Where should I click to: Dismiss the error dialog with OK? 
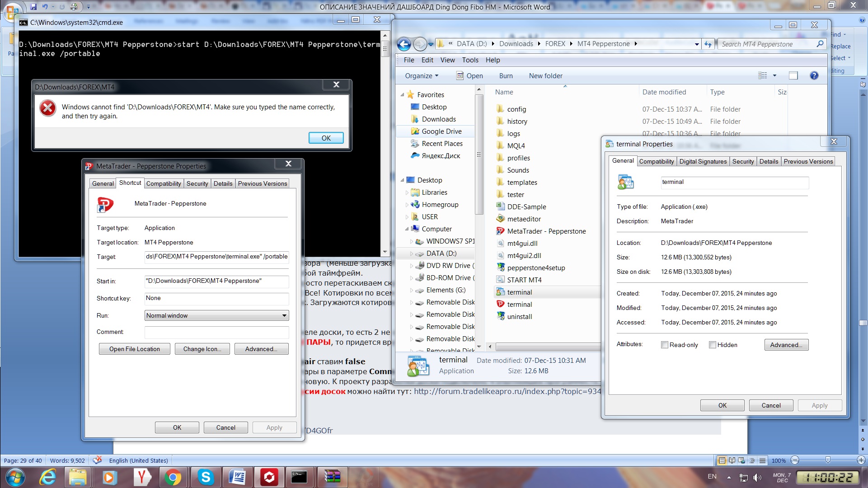click(x=326, y=138)
